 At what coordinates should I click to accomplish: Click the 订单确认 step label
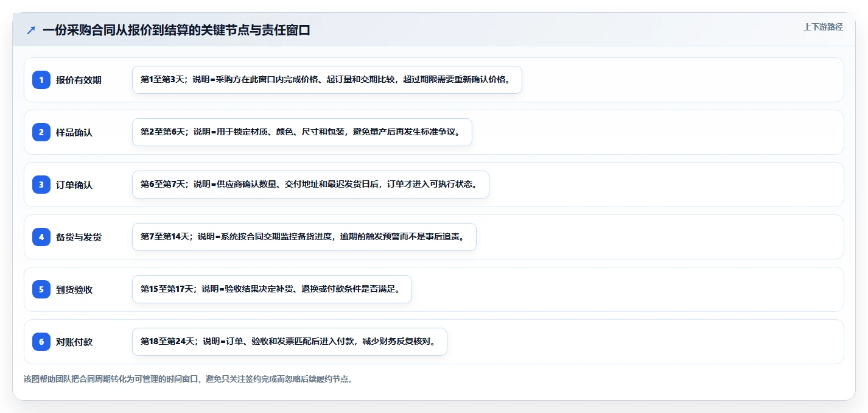click(x=74, y=185)
